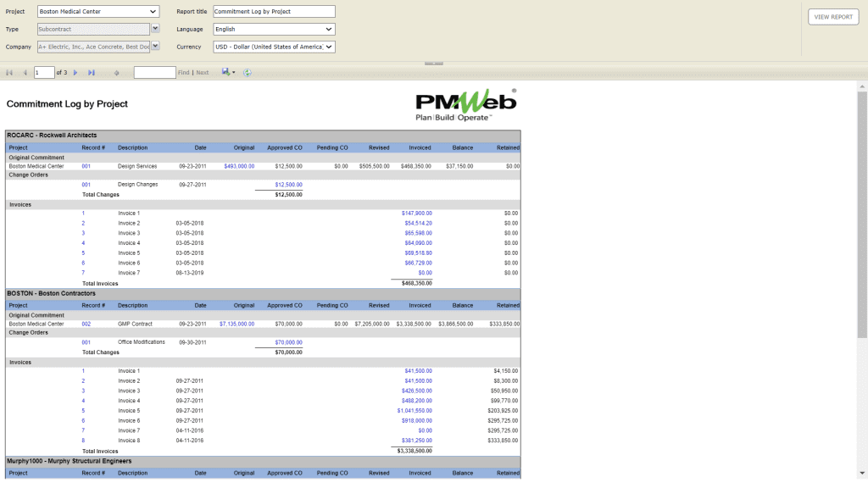Open Rockwell invoice $69,518.80 link
Image resolution: width=868 pixels, height=488 pixels.
(419, 252)
